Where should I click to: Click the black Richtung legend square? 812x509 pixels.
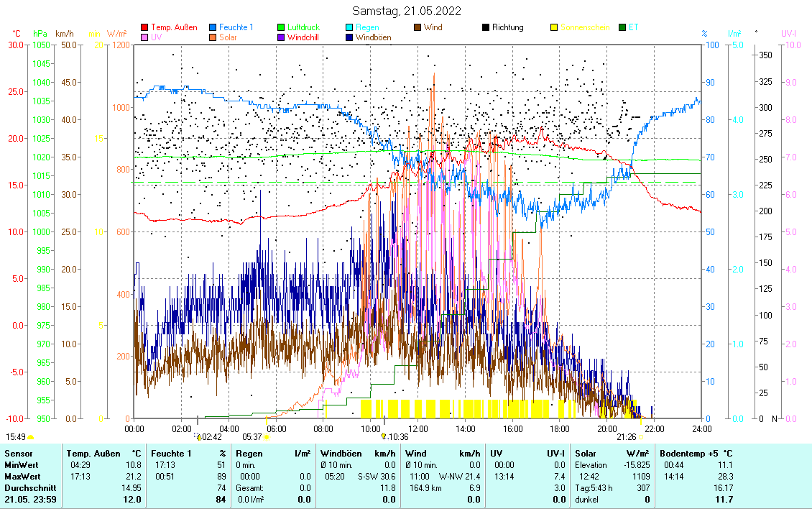486,28
